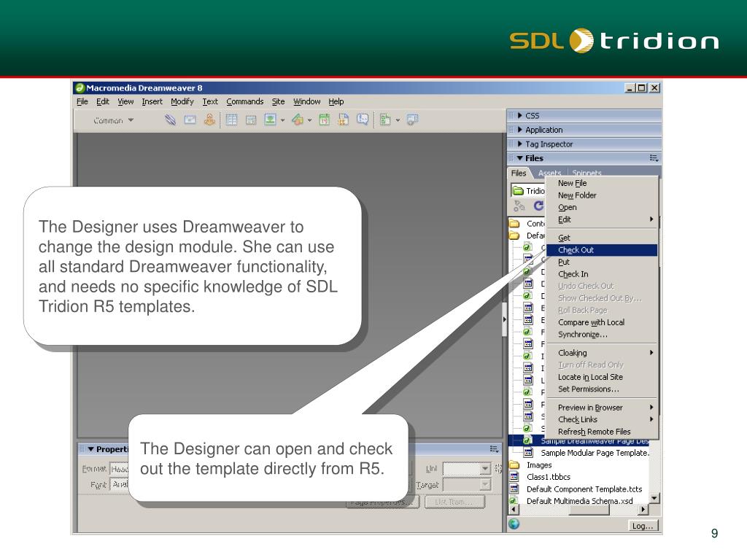Open the dropdown arrow beside Templates icon
The height and width of the screenshot is (560, 747).
[398, 120]
